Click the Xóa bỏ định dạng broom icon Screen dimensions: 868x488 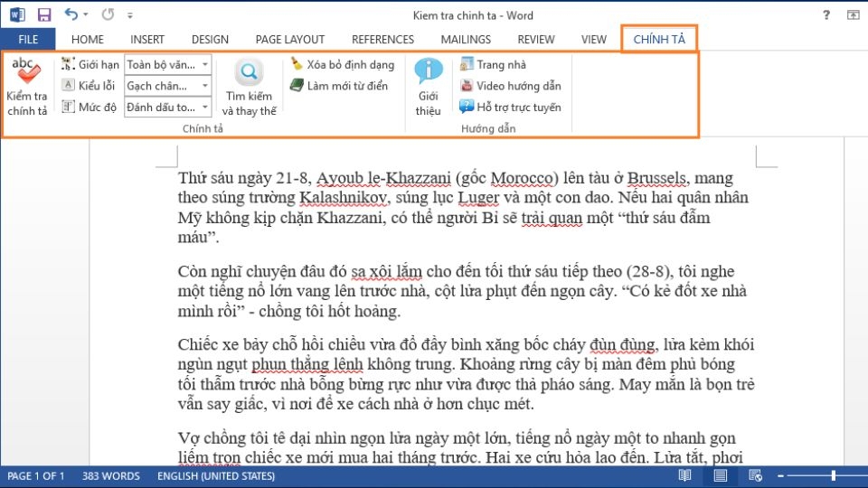coord(297,64)
